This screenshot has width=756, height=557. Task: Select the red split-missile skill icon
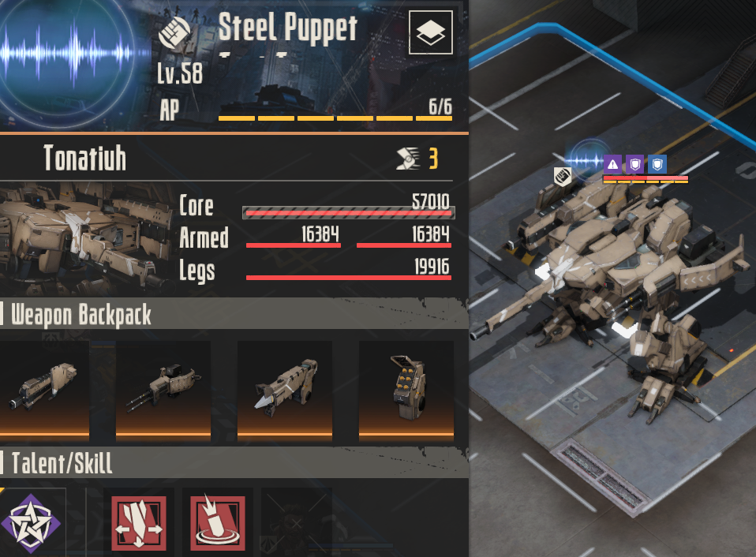139,524
